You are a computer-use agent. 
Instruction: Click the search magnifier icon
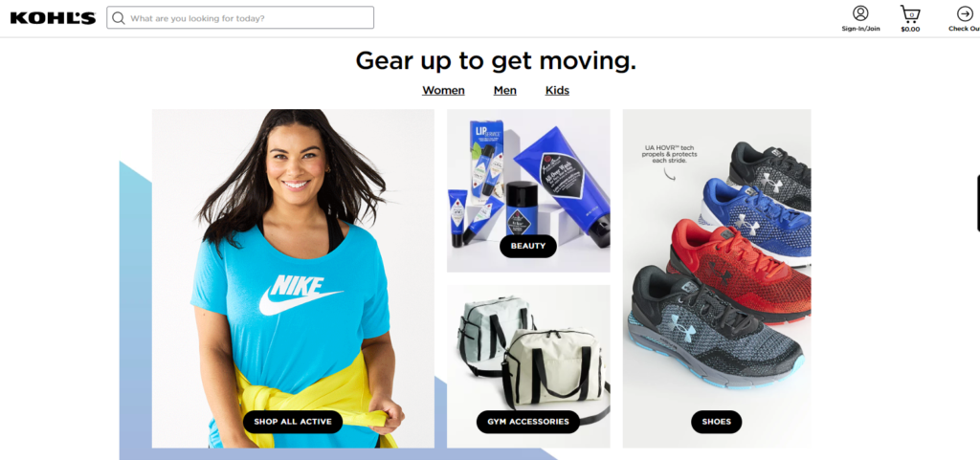pos(119,18)
